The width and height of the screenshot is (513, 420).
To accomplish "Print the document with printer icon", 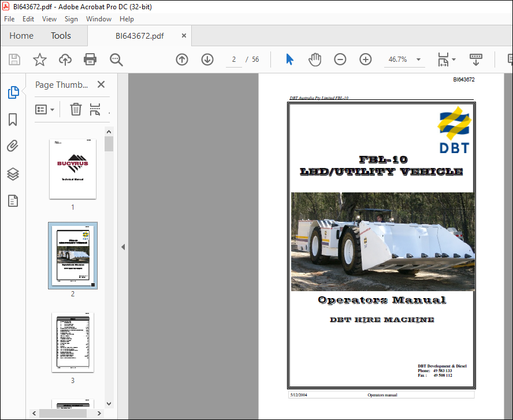I will (90, 60).
